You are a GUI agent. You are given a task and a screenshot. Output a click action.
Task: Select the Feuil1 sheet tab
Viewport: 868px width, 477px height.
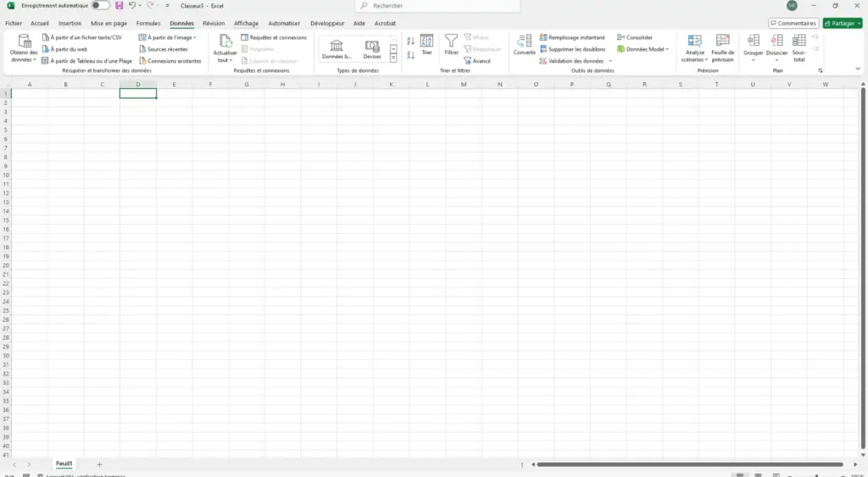coord(64,463)
